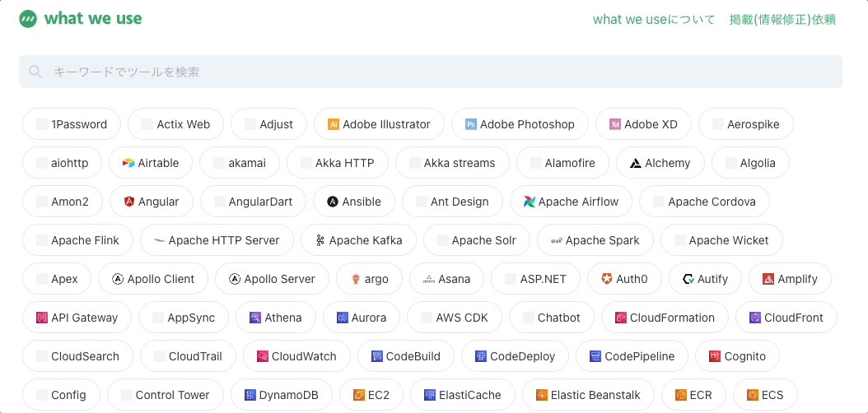Screen dimensions: 868x413
Task: Click the Apache HTTP Server feather icon
Action: coord(160,240)
